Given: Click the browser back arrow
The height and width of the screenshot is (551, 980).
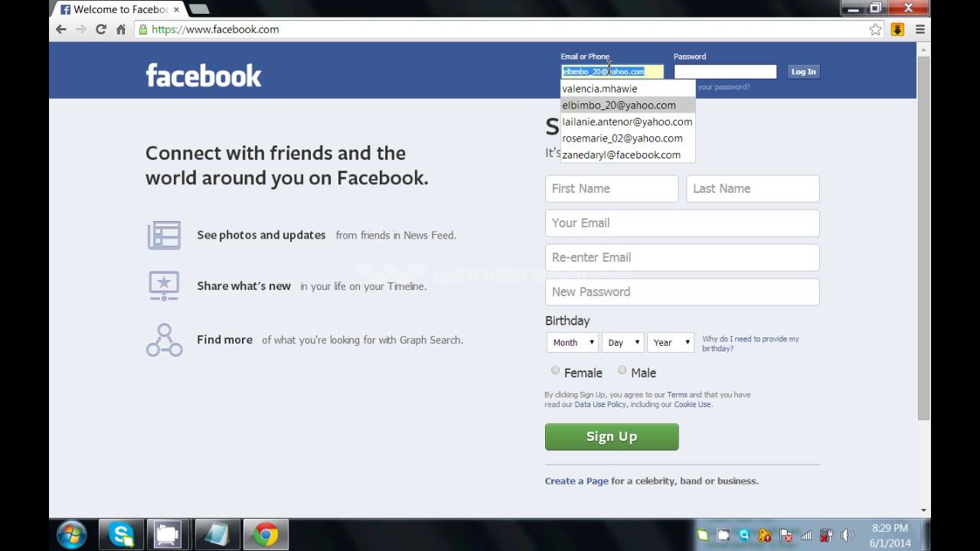Looking at the screenshot, I should coord(61,29).
